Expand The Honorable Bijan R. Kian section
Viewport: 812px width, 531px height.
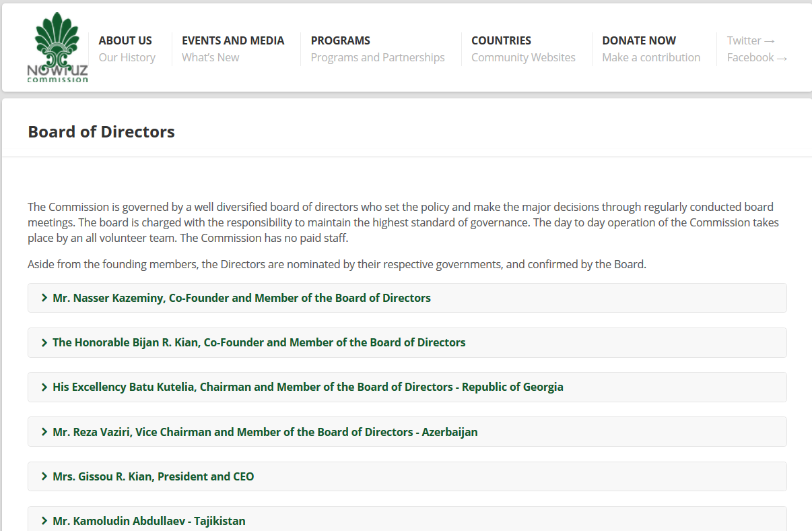pyautogui.click(x=407, y=342)
